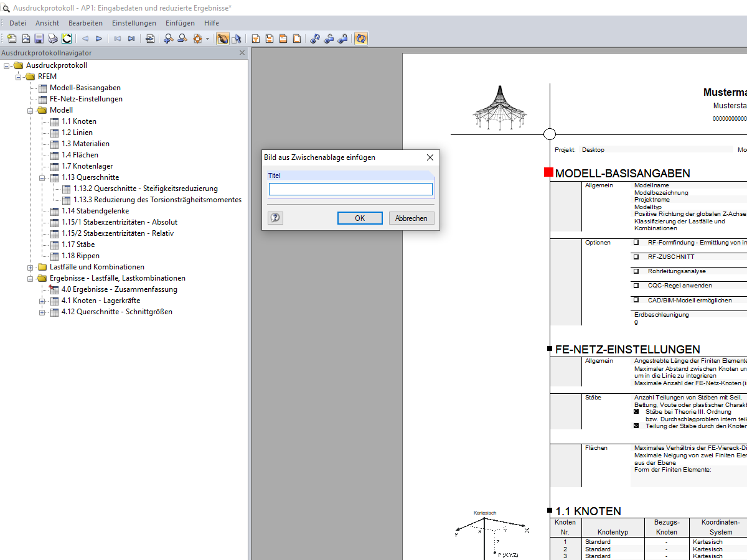Close the Bild aus Zwischenablage einfügen dialog
This screenshot has height=560, width=747.
click(430, 157)
